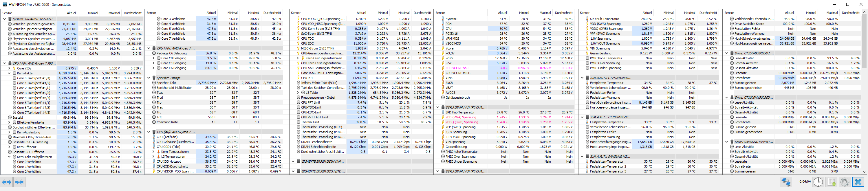Expand the L3 Takte node
The width and height of the screenshot is (868, 191).
(x=298, y=92)
